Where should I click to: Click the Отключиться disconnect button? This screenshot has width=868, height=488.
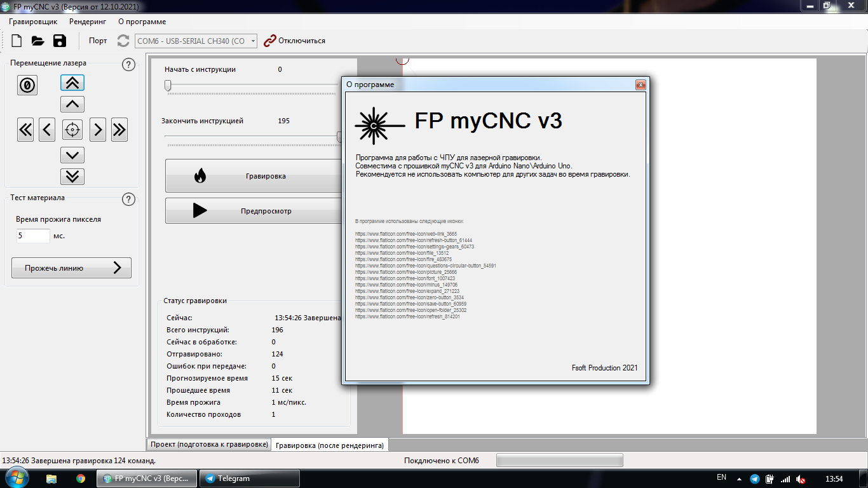(294, 41)
